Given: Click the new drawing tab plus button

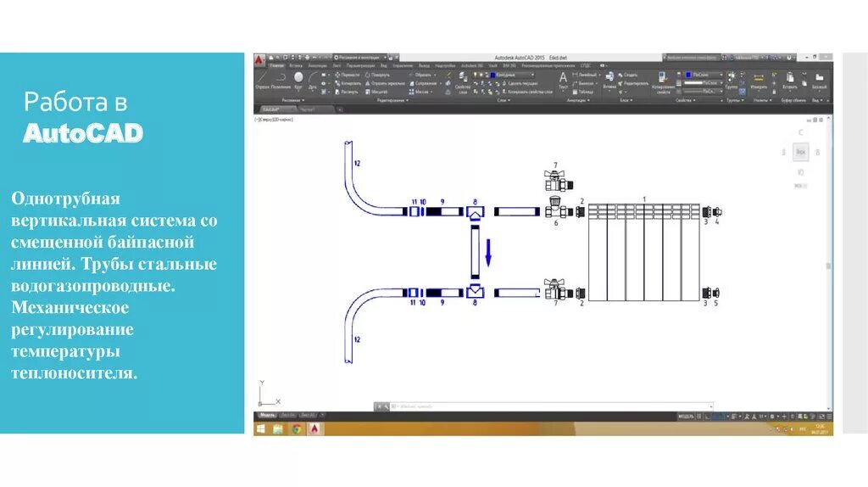Looking at the screenshot, I should (340, 109).
